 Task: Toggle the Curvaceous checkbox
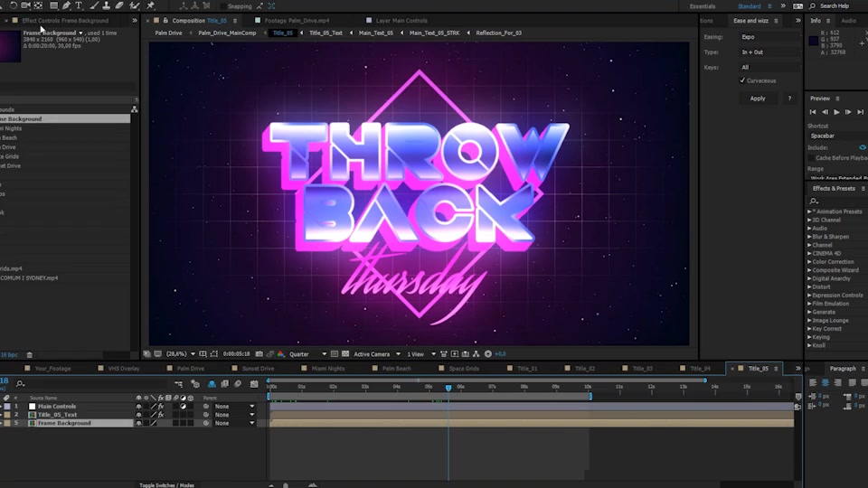pyautogui.click(x=743, y=80)
